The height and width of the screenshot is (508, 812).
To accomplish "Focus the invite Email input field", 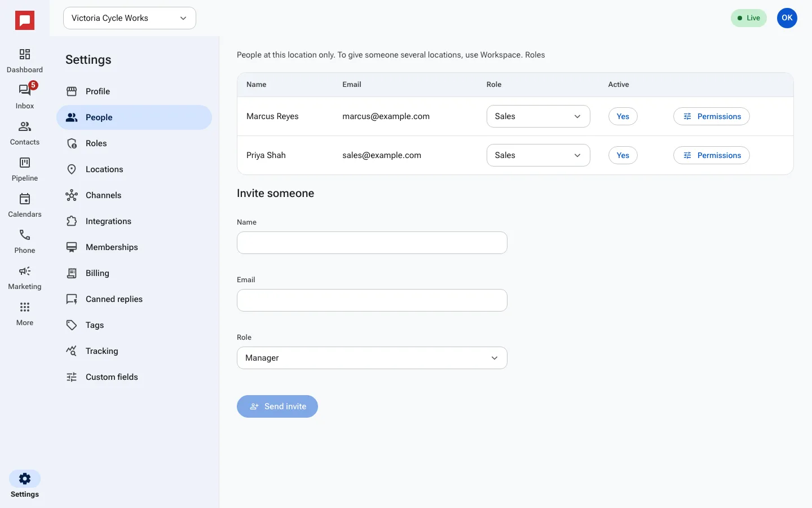I will click(x=372, y=300).
